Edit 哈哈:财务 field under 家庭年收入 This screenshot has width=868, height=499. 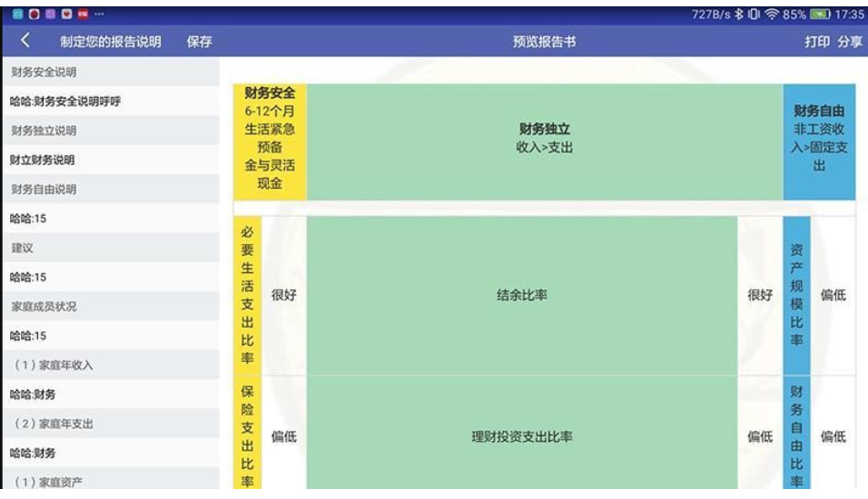111,395
